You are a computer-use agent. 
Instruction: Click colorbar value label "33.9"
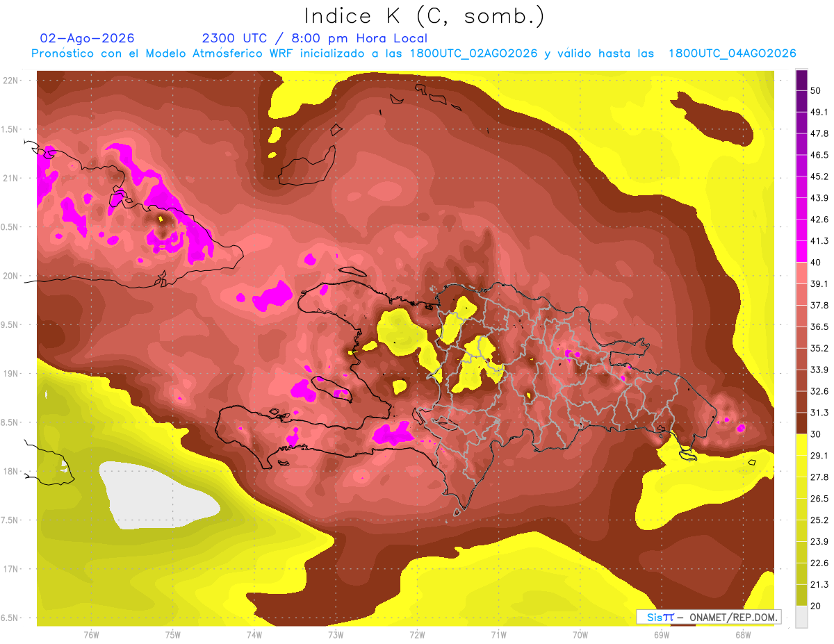point(819,370)
